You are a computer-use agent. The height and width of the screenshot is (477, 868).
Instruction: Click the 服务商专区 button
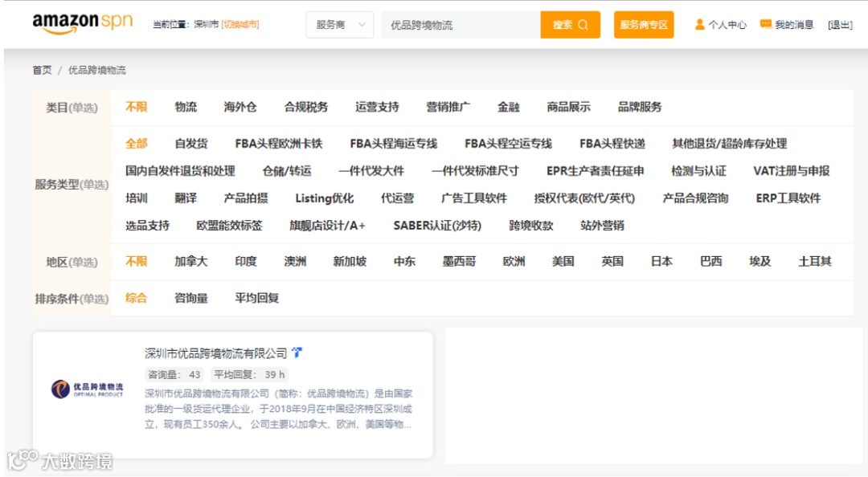click(x=644, y=25)
